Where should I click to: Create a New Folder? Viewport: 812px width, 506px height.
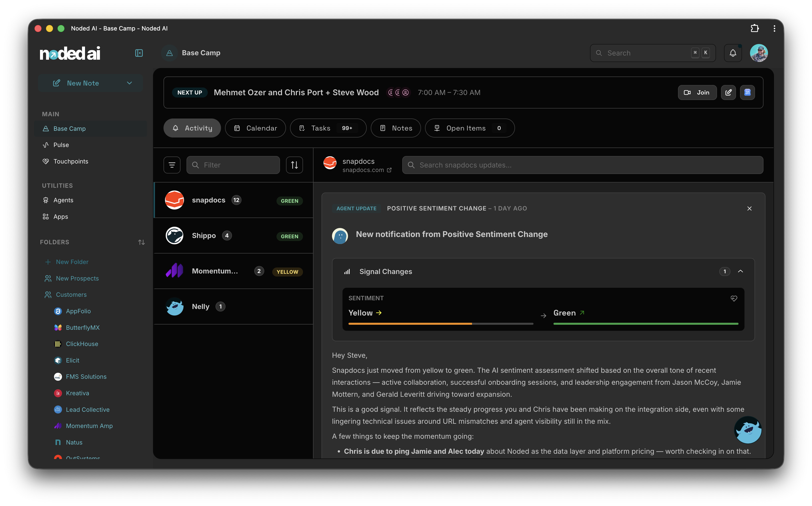[67, 262]
